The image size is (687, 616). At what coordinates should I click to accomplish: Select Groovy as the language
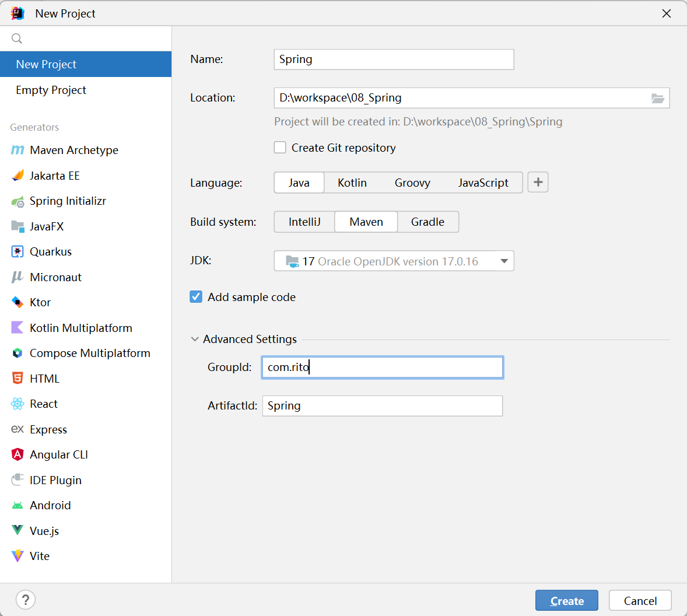pyautogui.click(x=412, y=183)
